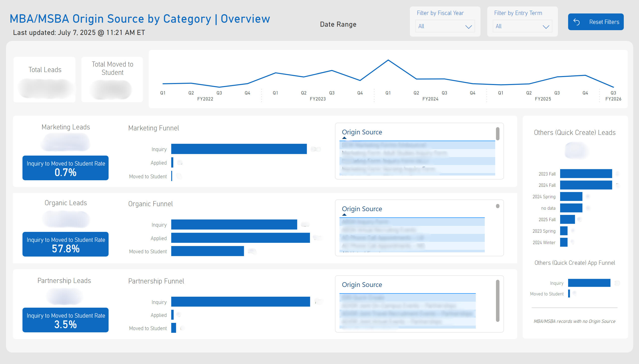Click the sort triangle under Marketing Origin Source header
The height and width of the screenshot is (364, 639).
[345, 138]
